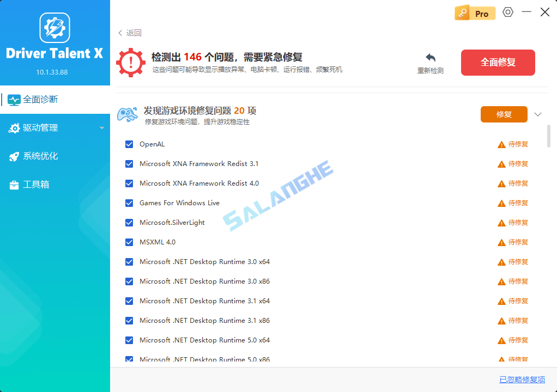
Task: Collapse the game environment issues list
Action: (x=538, y=114)
